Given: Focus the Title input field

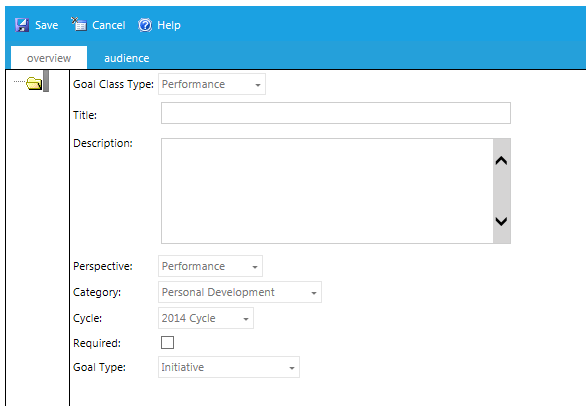Looking at the screenshot, I should pos(336,113).
